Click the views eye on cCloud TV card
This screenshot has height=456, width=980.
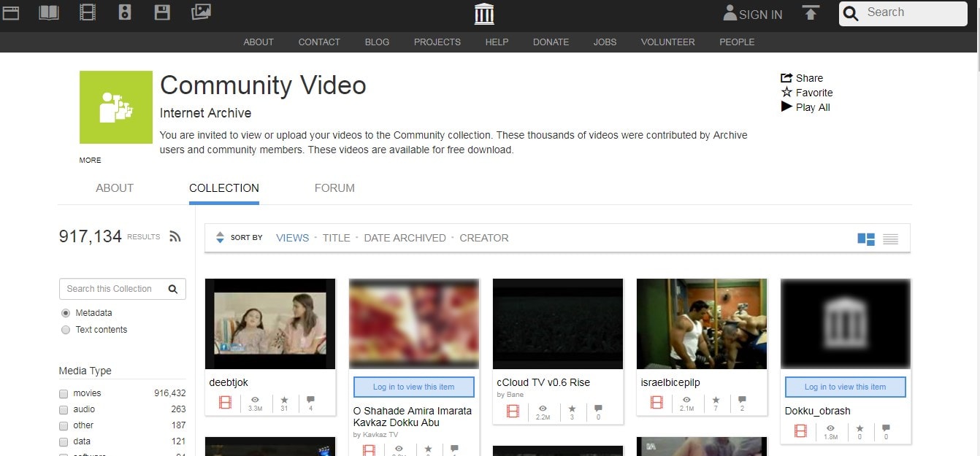pyautogui.click(x=543, y=409)
